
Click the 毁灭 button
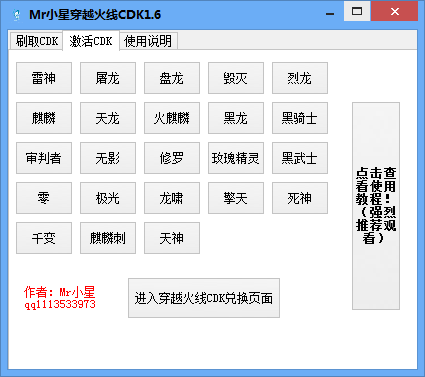236,78
